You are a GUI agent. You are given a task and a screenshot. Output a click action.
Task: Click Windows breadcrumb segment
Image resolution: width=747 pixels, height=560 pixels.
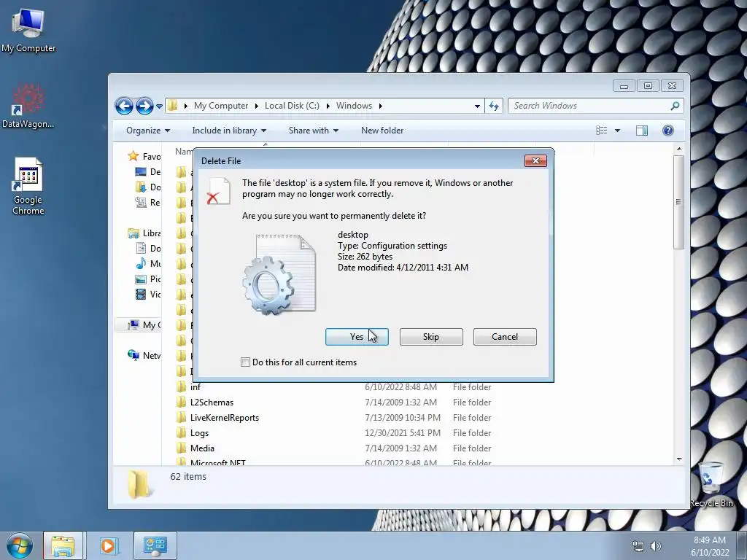coord(354,106)
